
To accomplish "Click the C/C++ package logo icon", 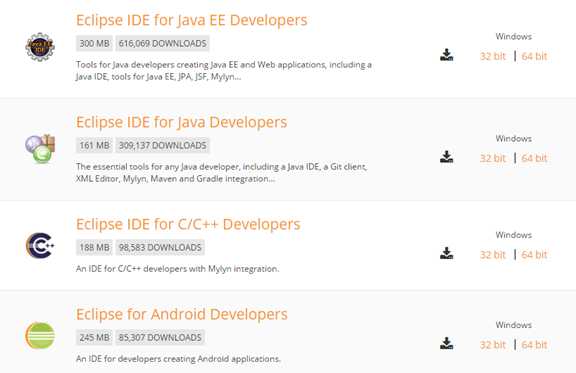I will [40, 245].
